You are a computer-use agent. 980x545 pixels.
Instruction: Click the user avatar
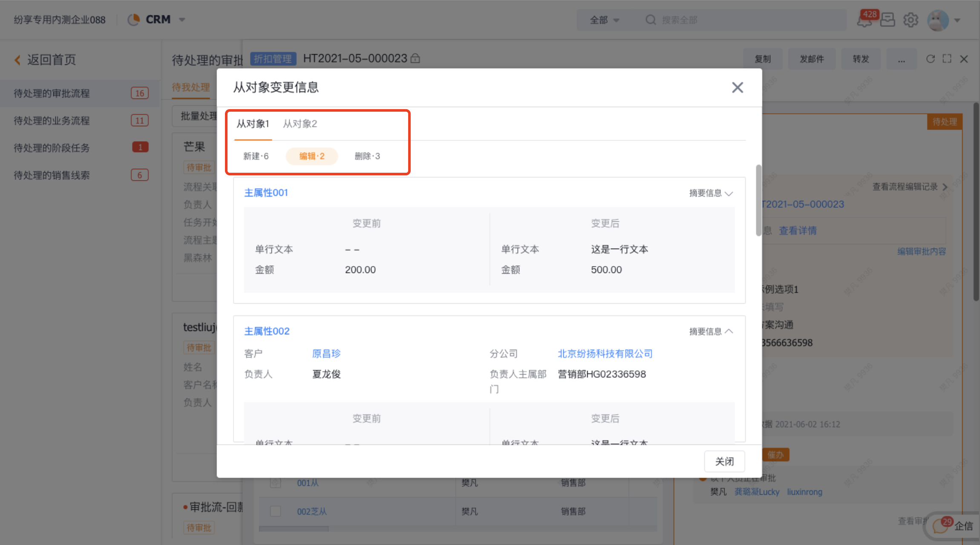pyautogui.click(x=938, y=20)
